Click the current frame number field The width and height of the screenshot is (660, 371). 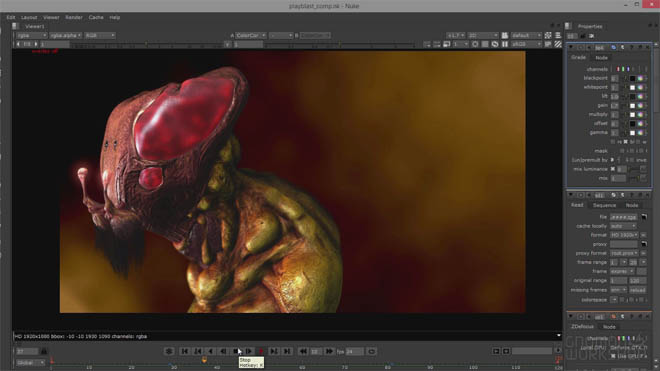pyautogui.click(x=27, y=351)
